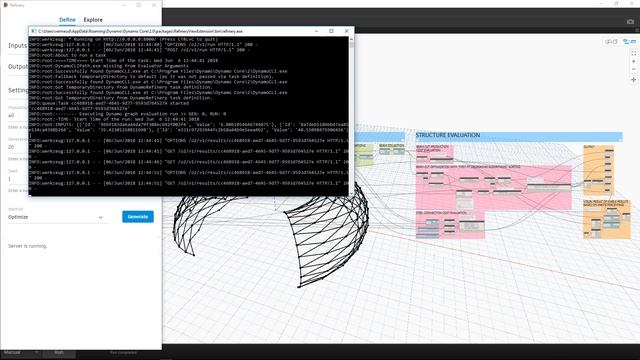Screen dimensions: 640x360
Task: Switch to the Define tab in Refinery
Action: point(67,20)
